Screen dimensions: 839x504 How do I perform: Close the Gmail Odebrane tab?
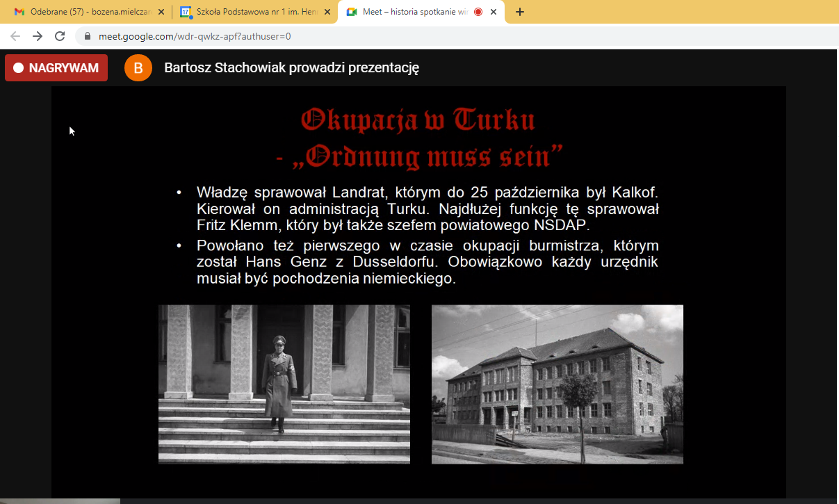(x=161, y=12)
